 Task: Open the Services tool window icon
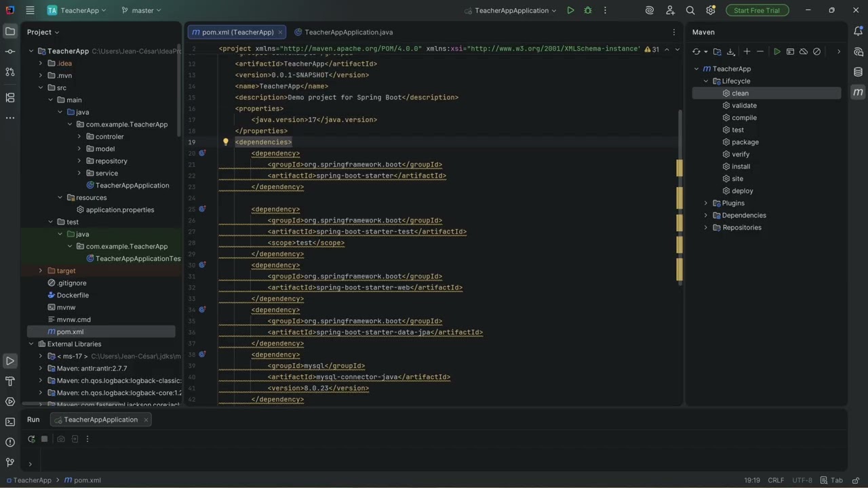pos(10,401)
